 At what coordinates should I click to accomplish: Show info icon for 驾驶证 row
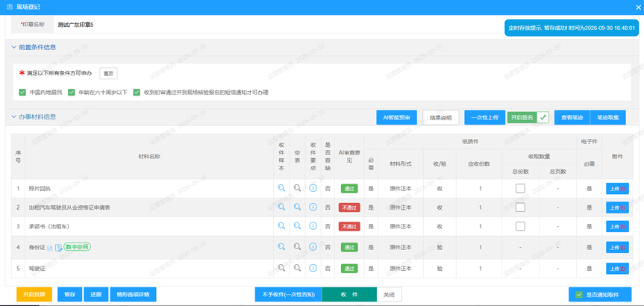click(x=313, y=268)
